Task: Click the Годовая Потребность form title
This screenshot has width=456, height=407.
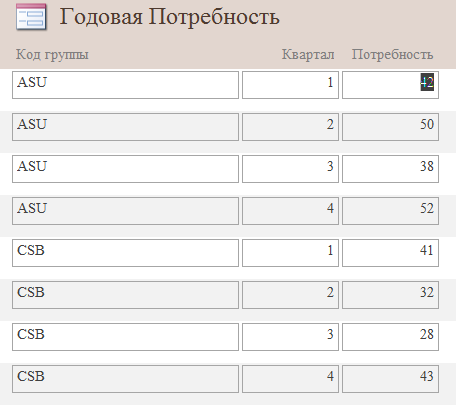Action: click(x=169, y=17)
